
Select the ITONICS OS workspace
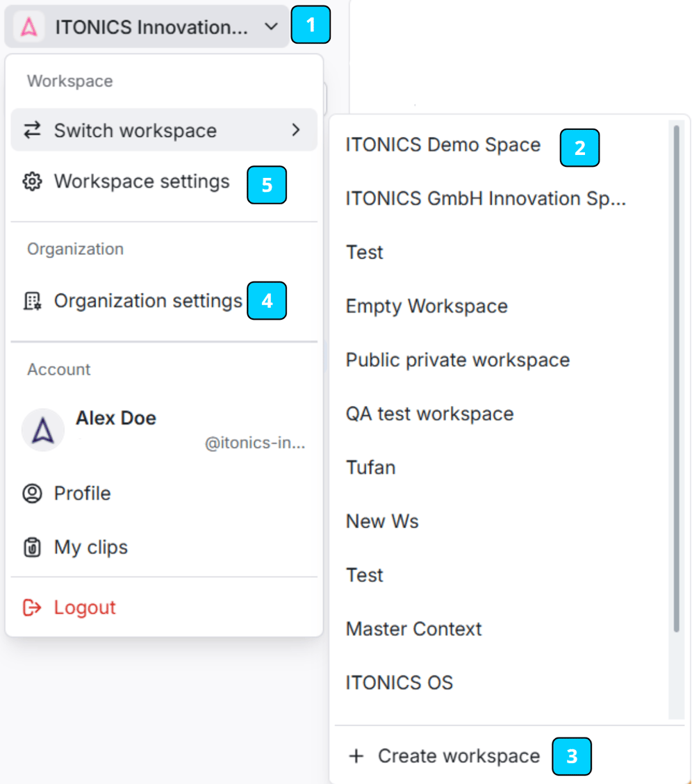click(399, 683)
